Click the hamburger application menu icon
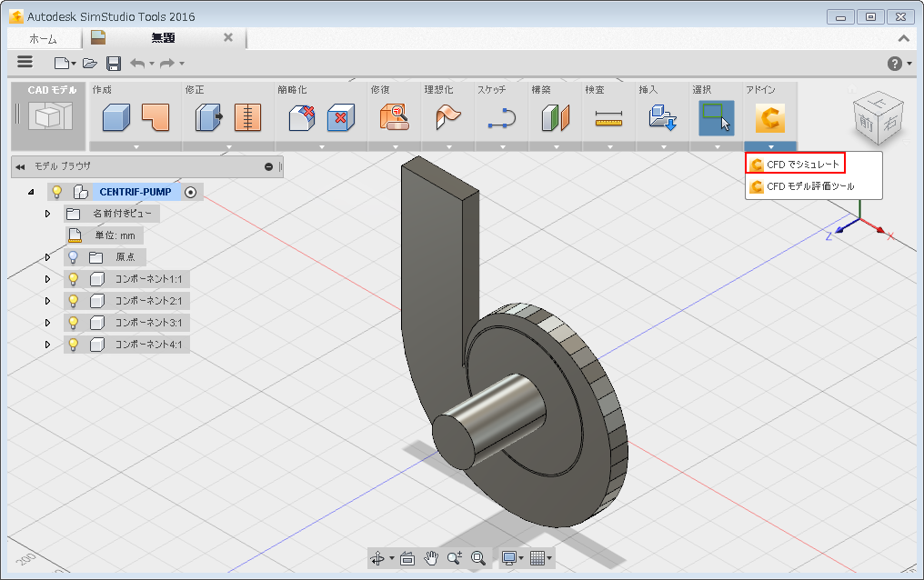924x580 pixels. click(x=25, y=63)
